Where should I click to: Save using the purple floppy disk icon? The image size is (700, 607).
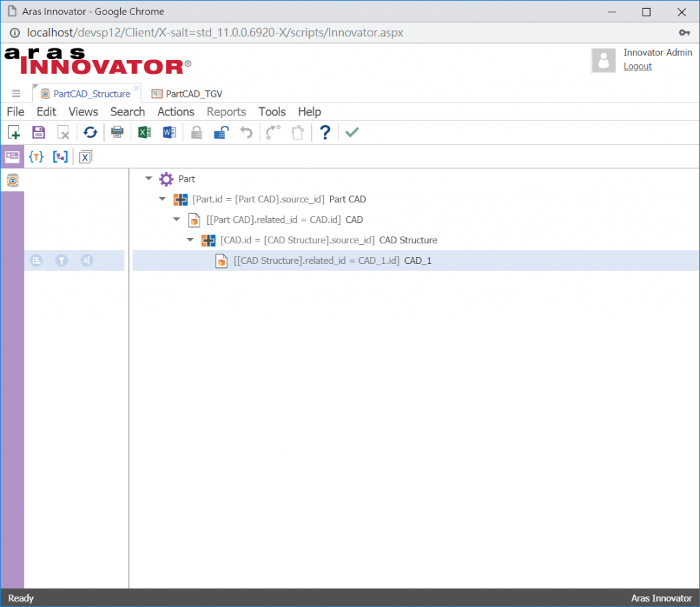tap(38, 132)
